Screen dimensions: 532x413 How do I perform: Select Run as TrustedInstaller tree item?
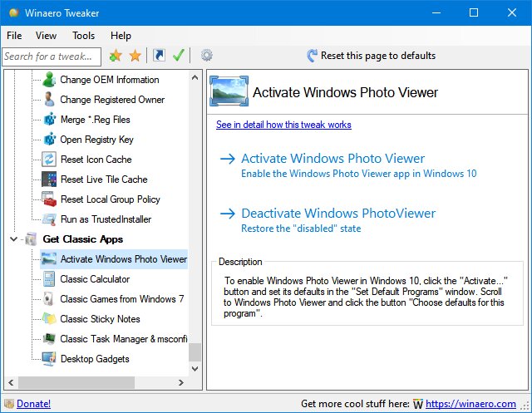click(106, 219)
